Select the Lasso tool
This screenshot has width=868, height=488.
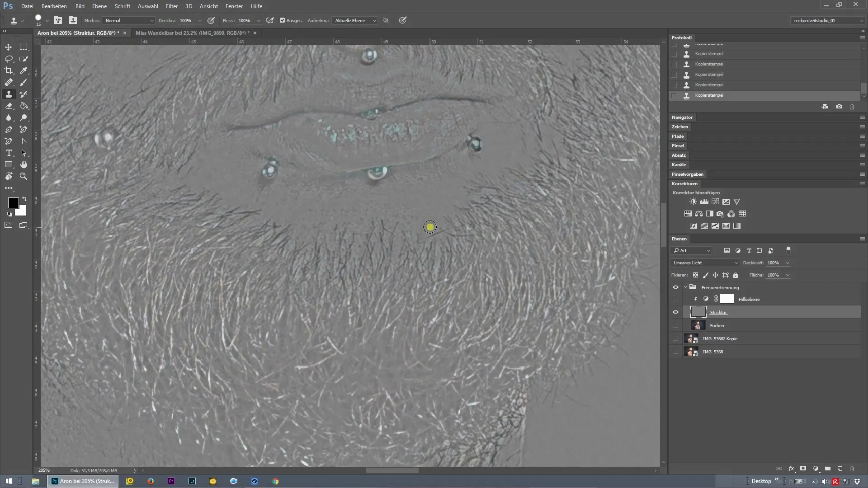9,59
